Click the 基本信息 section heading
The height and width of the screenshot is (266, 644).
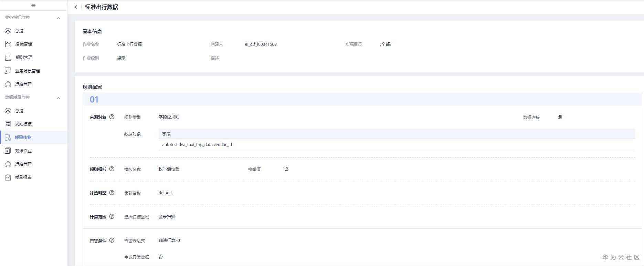point(92,31)
